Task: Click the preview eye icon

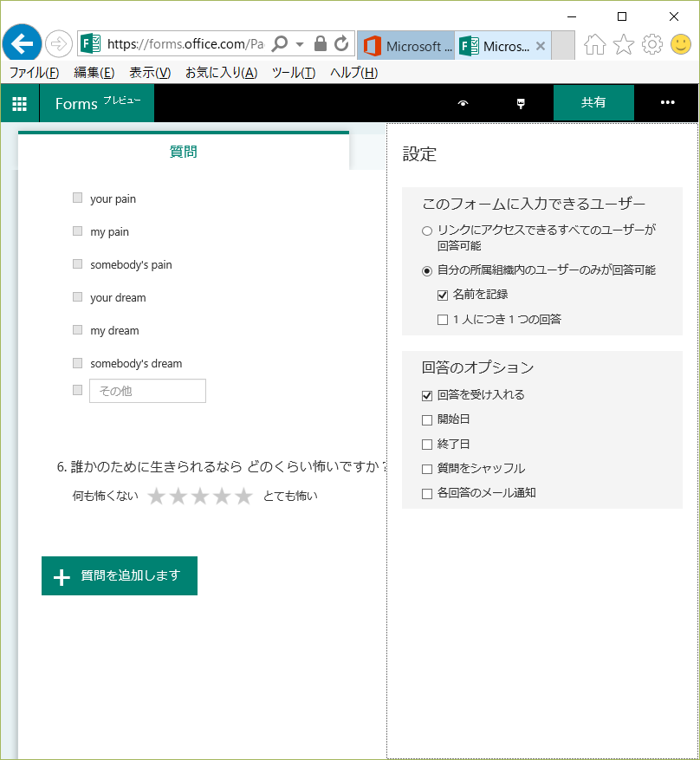Action: click(463, 103)
